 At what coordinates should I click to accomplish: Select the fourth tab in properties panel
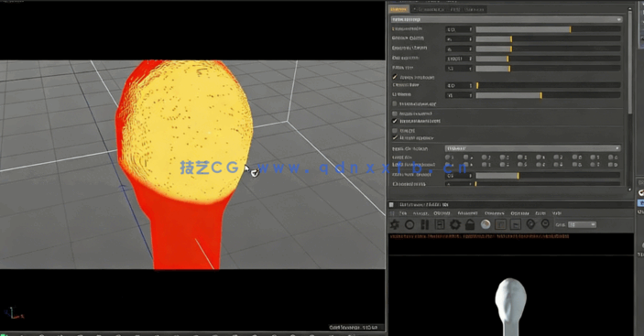point(475,9)
